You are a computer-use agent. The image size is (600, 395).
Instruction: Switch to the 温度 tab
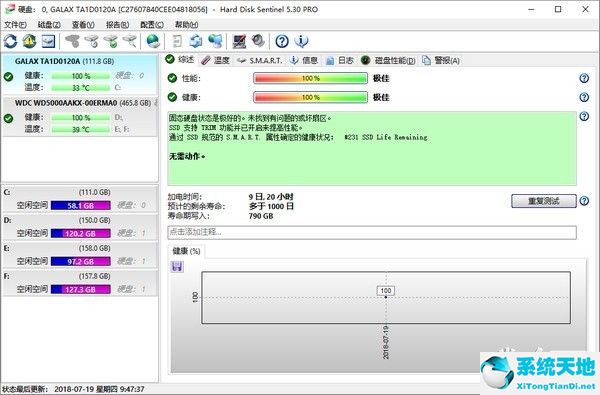click(215, 60)
